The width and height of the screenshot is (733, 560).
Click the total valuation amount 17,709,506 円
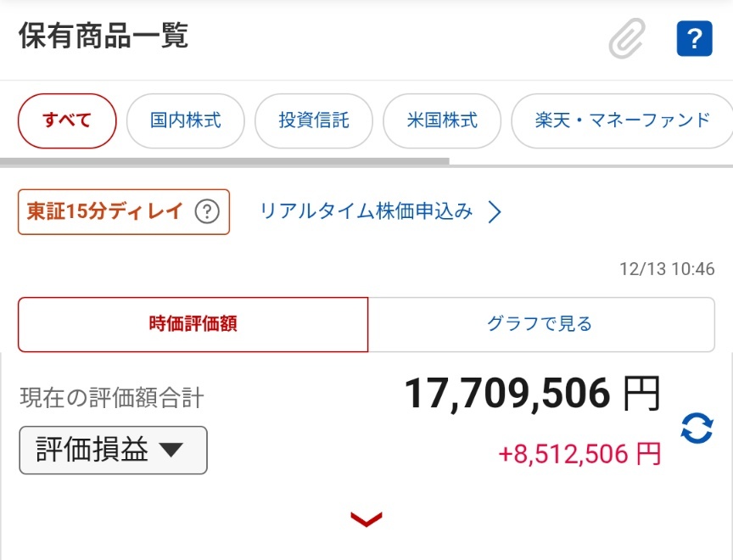tap(531, 394)
